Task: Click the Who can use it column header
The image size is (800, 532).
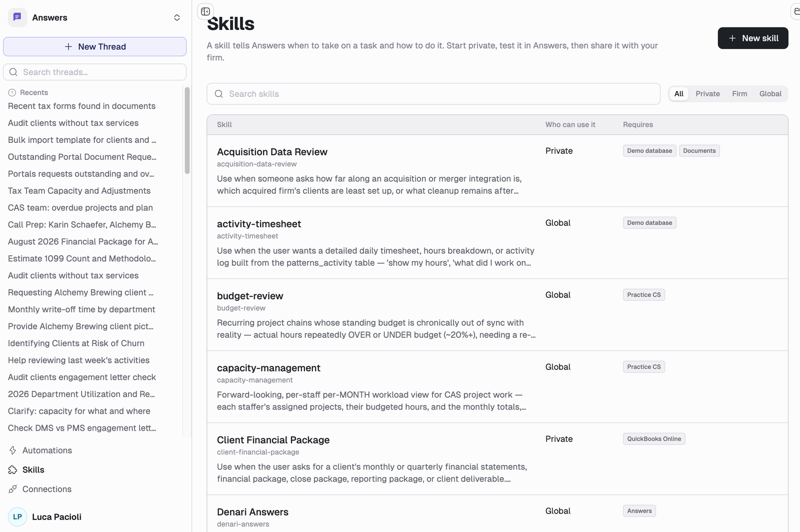Action: point(570,124)
